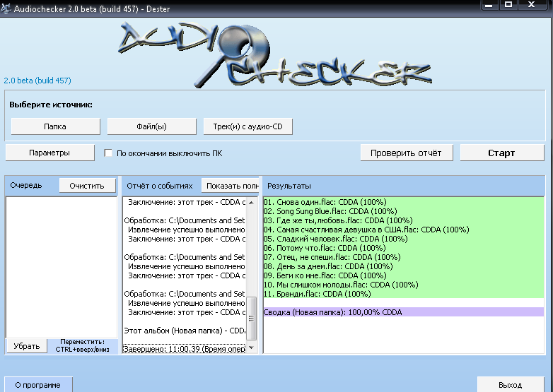Select the 'Завершено: 11:00.39' log line
553x392 pixels.
click(184, 348)
